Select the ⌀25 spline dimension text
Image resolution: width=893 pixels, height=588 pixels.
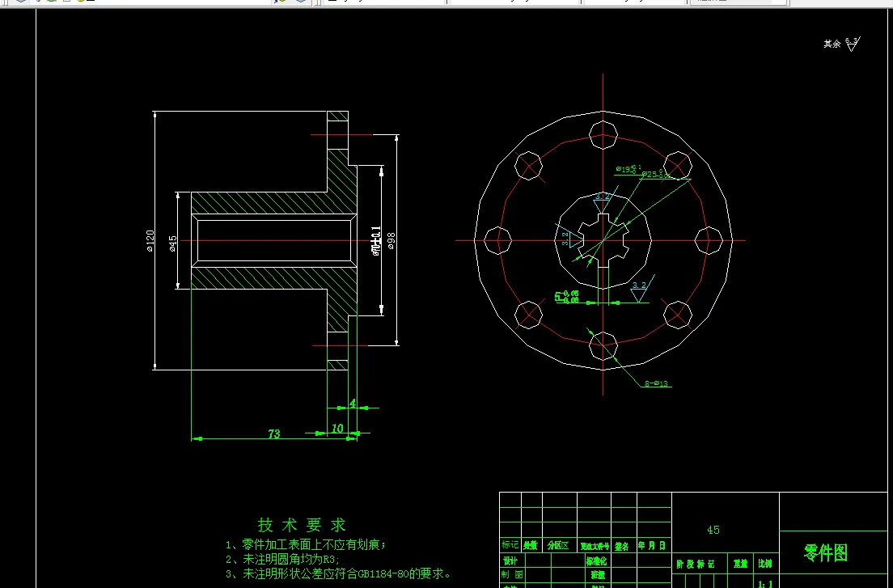pyautogui.click(x=655, y=174)
